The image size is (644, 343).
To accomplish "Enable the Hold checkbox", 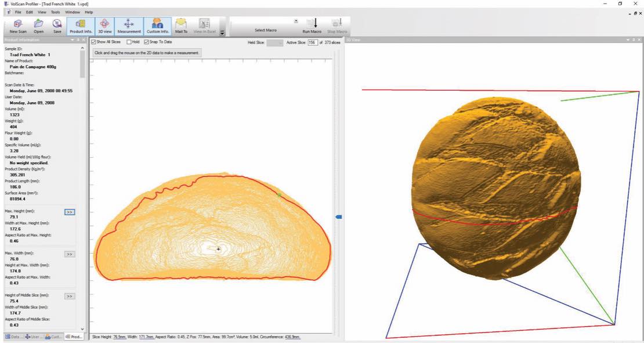I will pos(129,42).
